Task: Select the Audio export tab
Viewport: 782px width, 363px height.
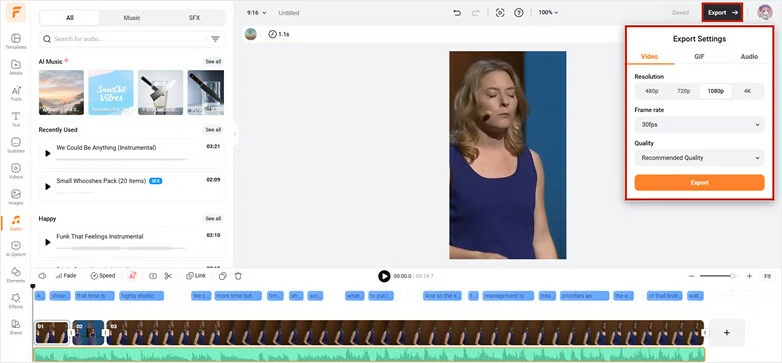Action: (749, 57)
